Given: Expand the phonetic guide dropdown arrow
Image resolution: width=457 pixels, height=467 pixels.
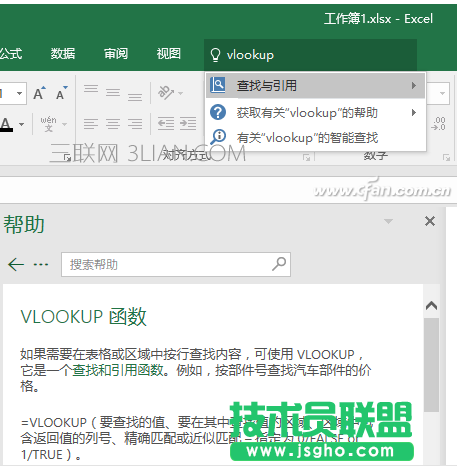Looking at the screenshot, I should pos(64,124).
